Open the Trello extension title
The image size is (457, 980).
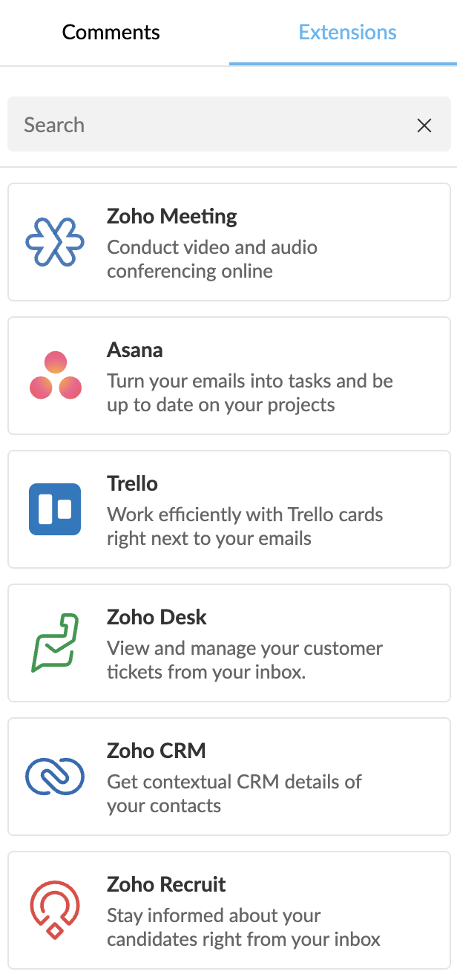pos(133,484)
